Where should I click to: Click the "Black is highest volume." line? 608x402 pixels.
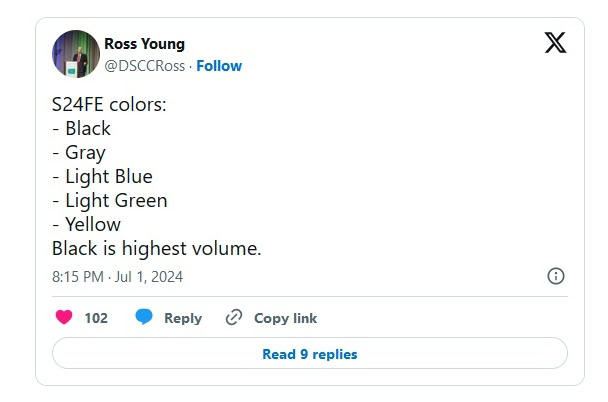click(156, 249)
